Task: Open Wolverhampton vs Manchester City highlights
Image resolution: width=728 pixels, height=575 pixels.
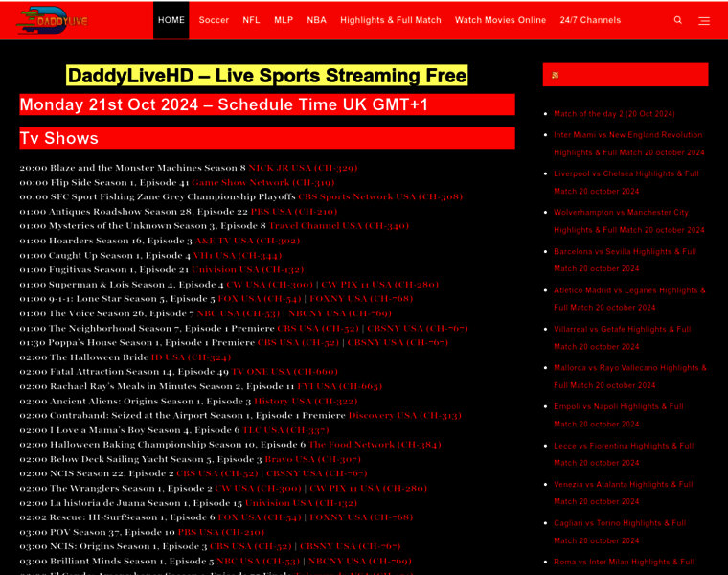Action: click(629, 221)
